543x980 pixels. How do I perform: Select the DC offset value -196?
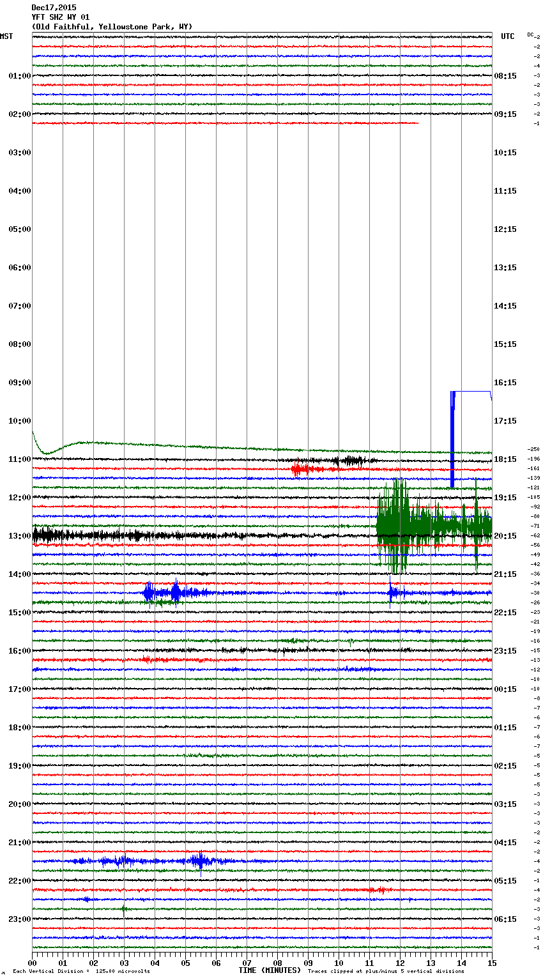534,459
